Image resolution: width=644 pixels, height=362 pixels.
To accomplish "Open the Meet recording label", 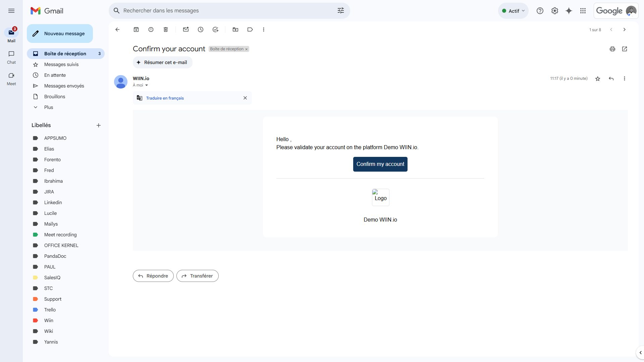I will pyautogui.click(x=66, y=235).
